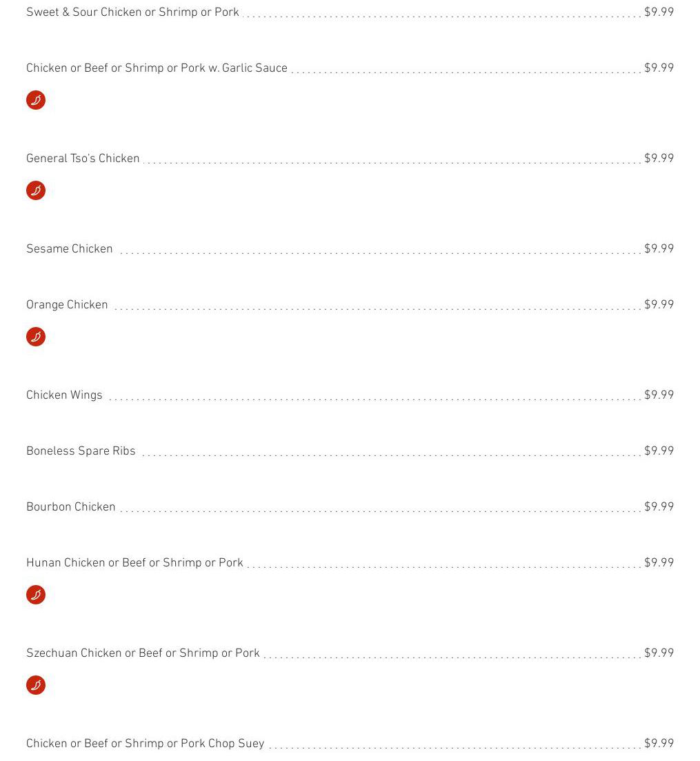Screen dimensions: 700x761
Task: Open Boneless Spare Ribs item
Action: tap(81, 451)
